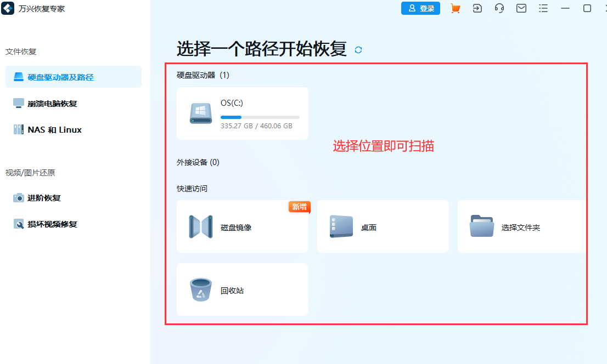Open the list menu icon top right
The image size is (607, 364).
tap(543, 8)
